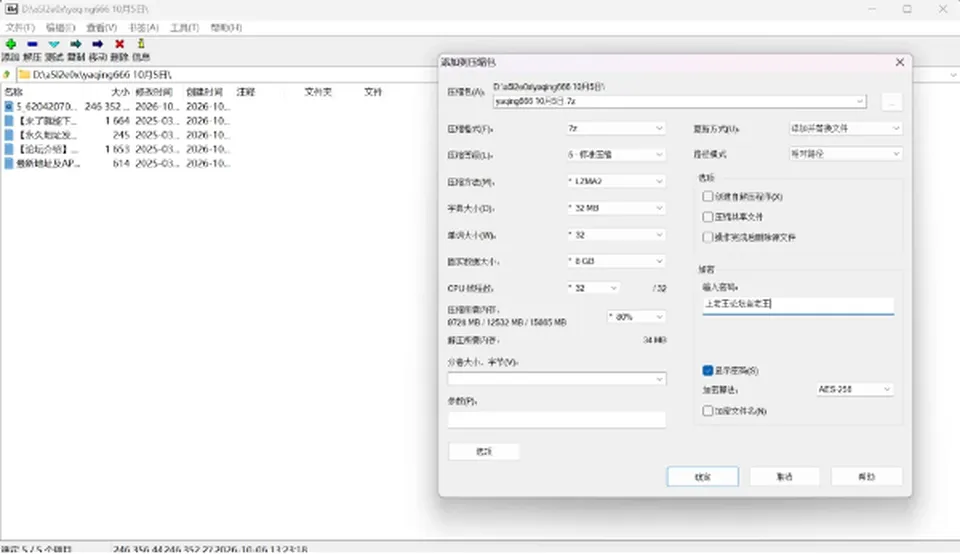Open the File (文件) menu

coord(20,28)
